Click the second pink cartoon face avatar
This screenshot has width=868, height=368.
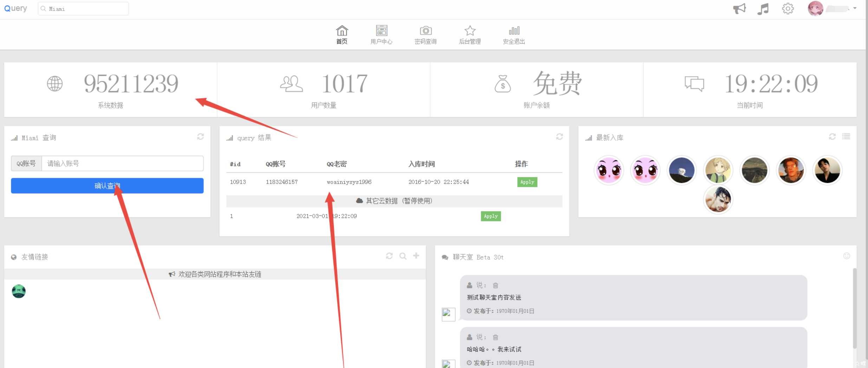pos(645,171)
